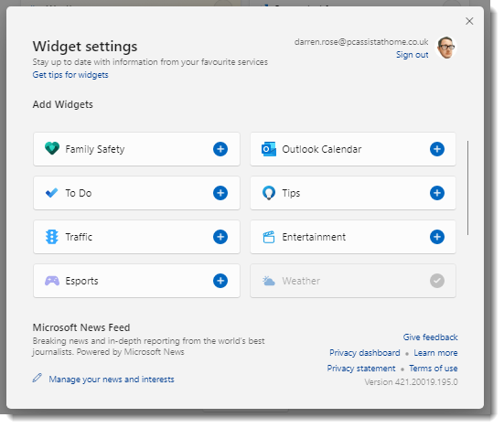Click the Add Widgets heading

[x=63, y=104]
